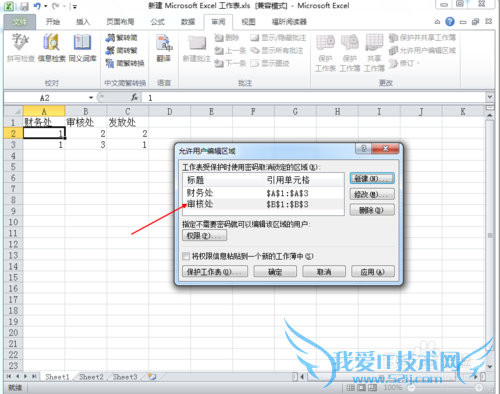The width and height of the screenshot is (500, 394).
Task: Switch to the 数据 tab
Action: (x=188, y=22)
